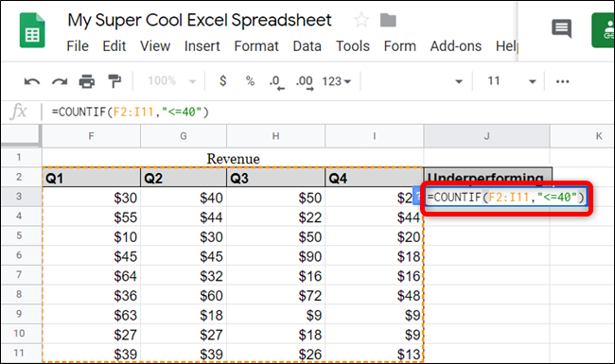Select the $60 cell in Q2

tap(184, 295)
